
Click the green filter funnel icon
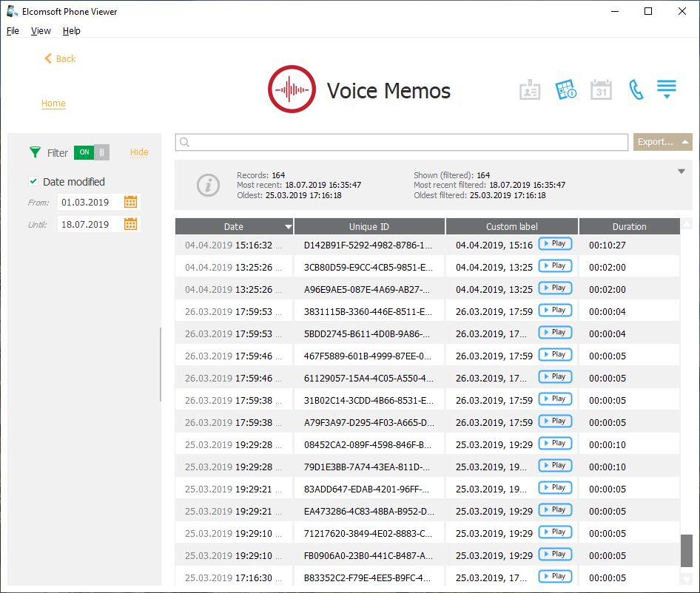pos(35,152)
